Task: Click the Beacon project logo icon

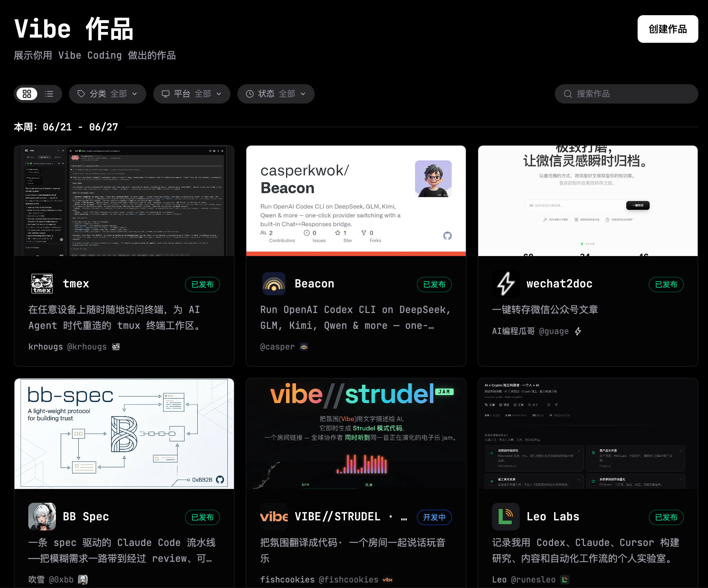Action: click(x=274, y=284)
